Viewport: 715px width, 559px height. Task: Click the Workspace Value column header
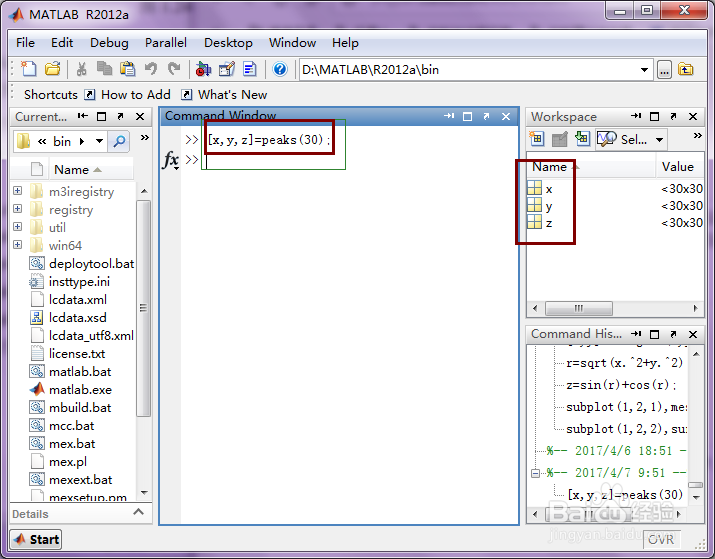tap(679, 167)
